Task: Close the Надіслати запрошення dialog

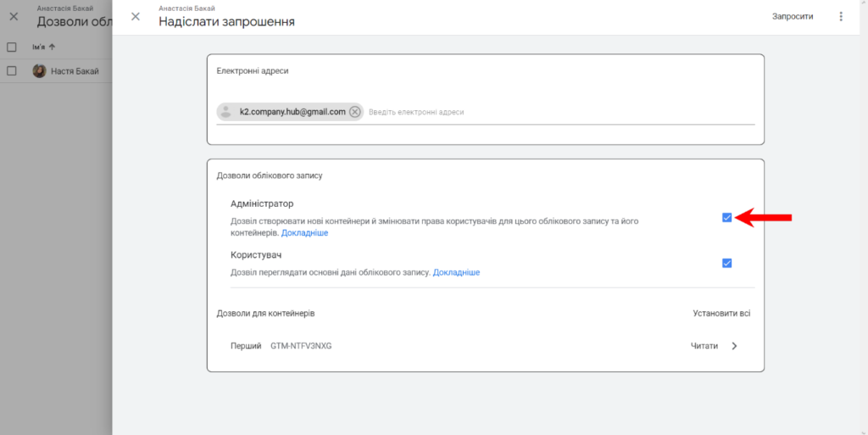Action: (136, 17)
